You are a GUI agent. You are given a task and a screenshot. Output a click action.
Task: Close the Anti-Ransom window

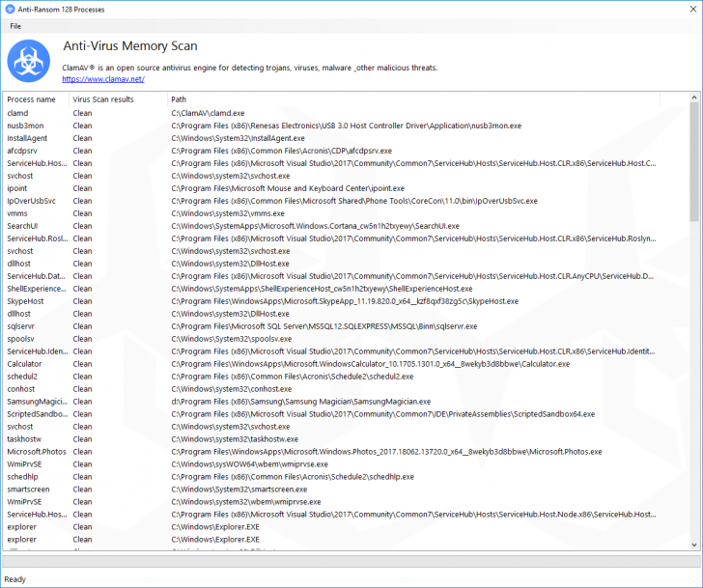click(x=693, y=9)
